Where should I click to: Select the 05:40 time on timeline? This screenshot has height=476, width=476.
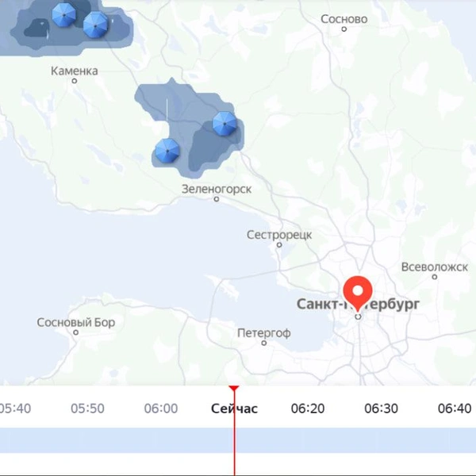coord(15,409)
